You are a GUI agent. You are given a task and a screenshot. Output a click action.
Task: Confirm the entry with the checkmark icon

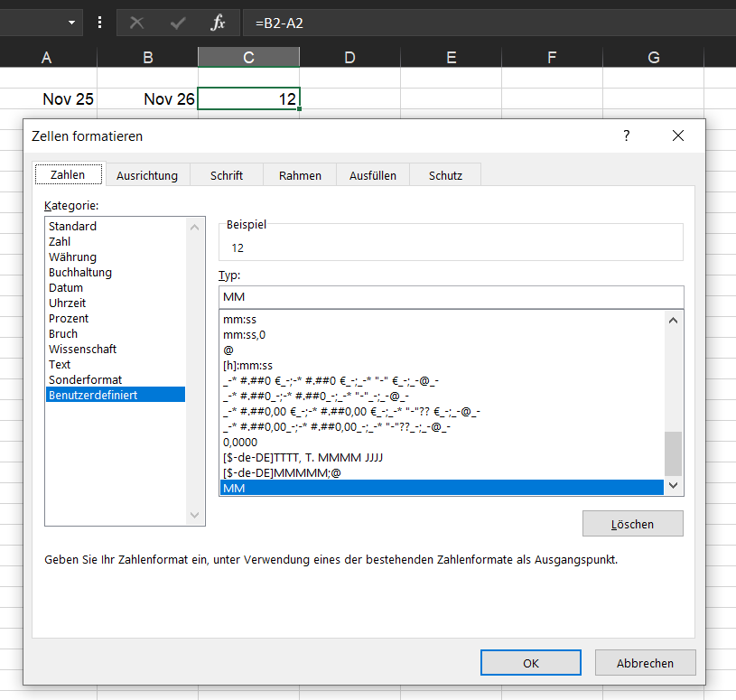(x=178, y=23)
